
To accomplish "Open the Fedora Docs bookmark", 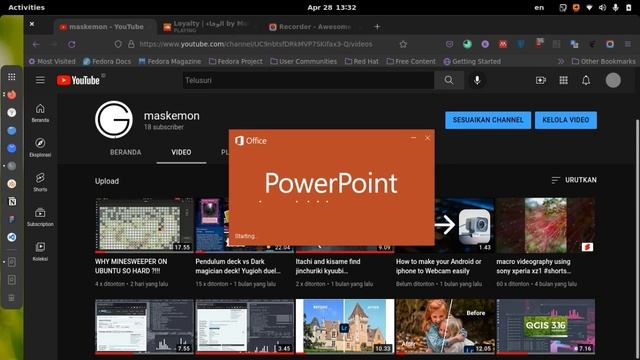I will (107, 61).
